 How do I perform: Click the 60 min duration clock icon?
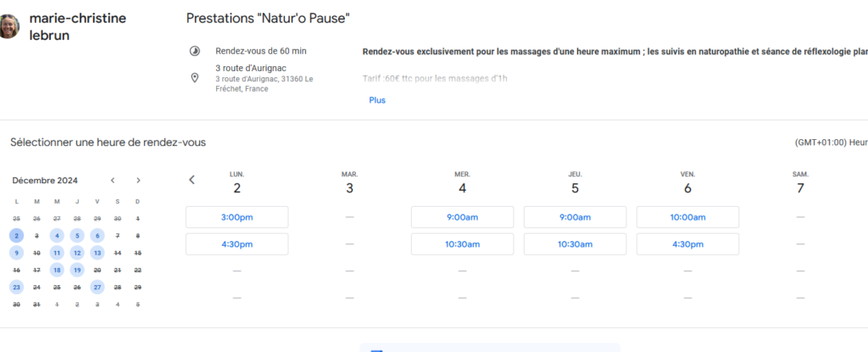195,51
